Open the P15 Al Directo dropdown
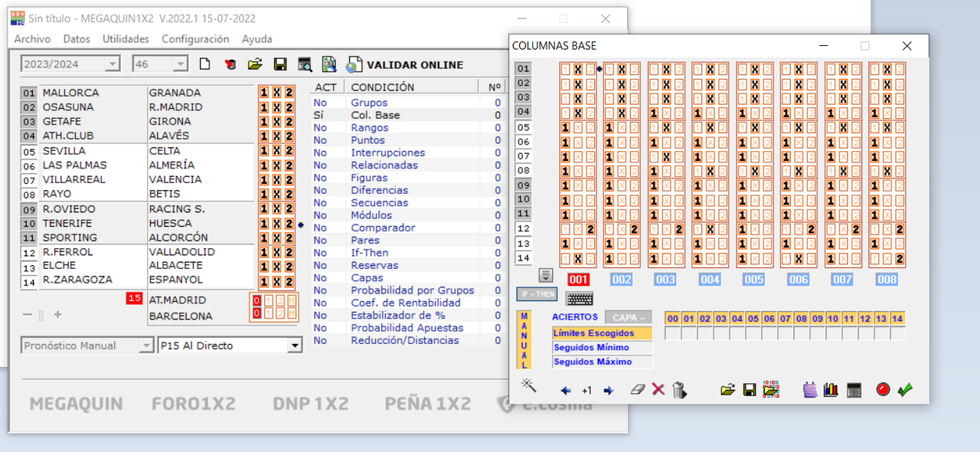 [295, 346]
